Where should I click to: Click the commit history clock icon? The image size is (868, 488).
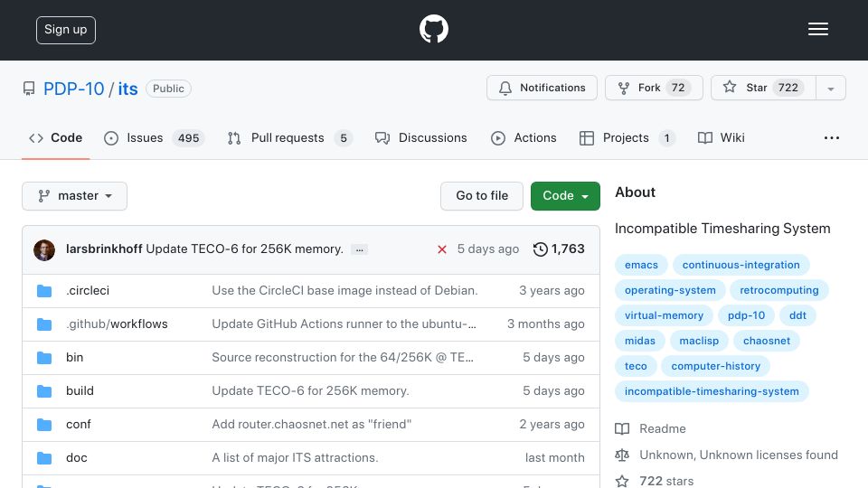[x=541, y=249]
